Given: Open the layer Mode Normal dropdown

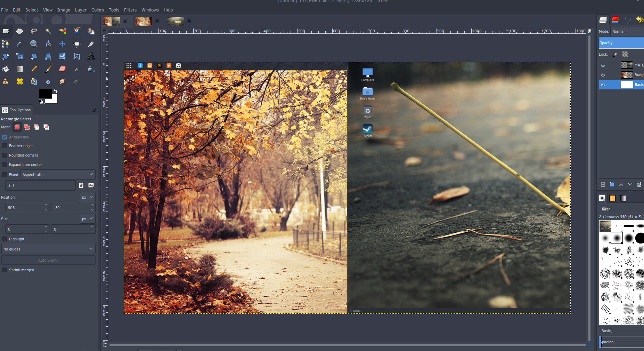Looking at the screenshot, I should coord(627,31).
